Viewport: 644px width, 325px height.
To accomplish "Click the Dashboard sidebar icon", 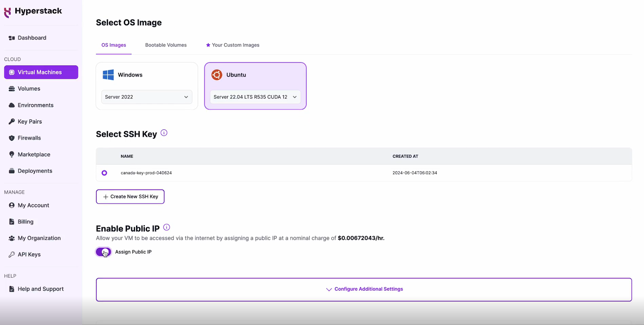I will point(12,38).
